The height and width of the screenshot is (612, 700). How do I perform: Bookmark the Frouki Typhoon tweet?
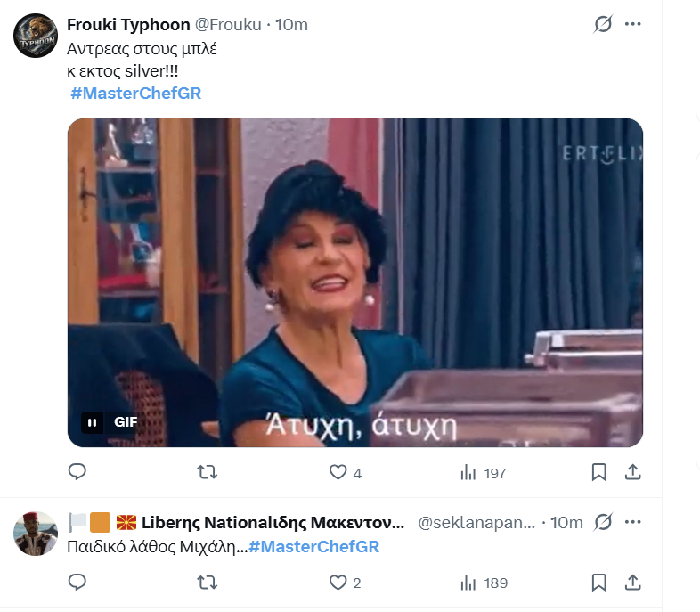coord(598,472)
